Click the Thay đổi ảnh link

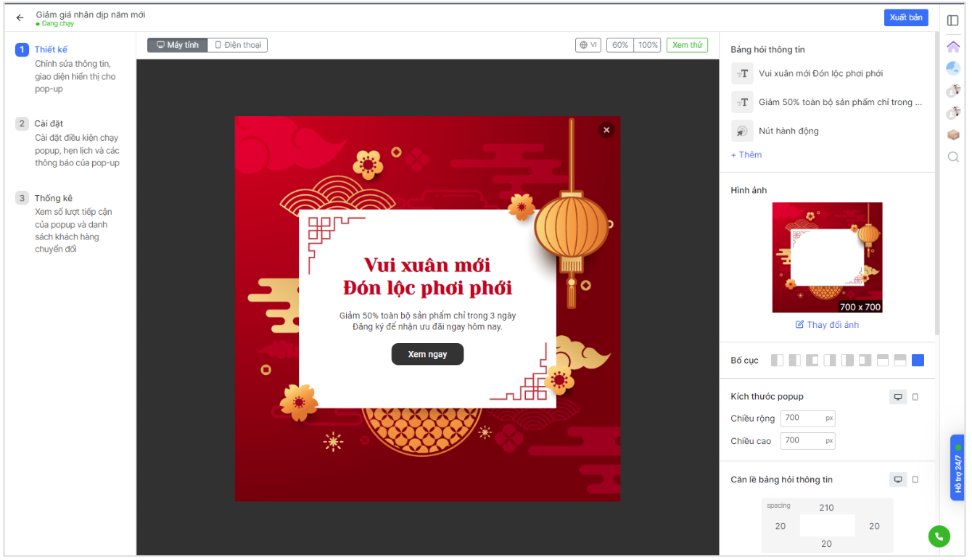[x=827, y=325]
